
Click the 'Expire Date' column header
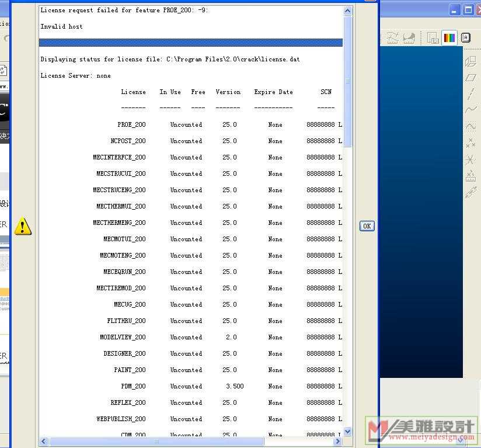(273, 92)
